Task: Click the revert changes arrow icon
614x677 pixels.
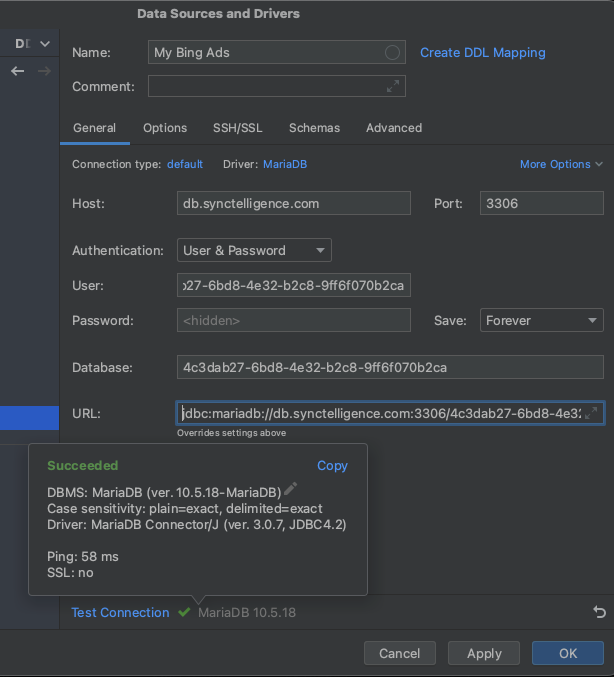Action: (x=599, y=612)
